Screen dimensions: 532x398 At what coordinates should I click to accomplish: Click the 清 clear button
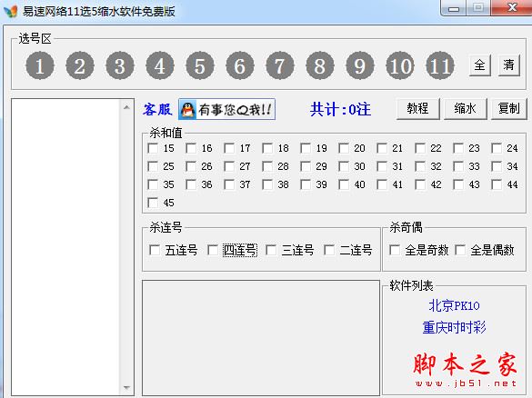click(x=509, y=65)
